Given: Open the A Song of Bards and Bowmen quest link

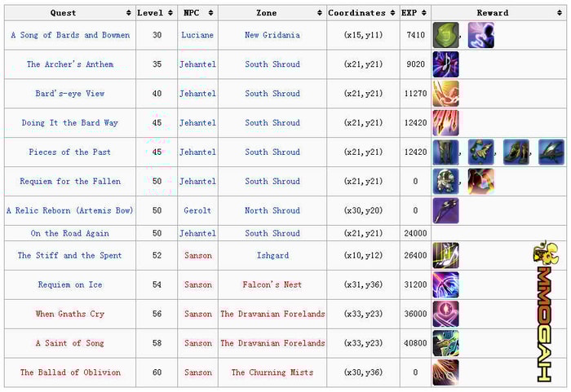Looking at the screenshot, I should (70, 35).
